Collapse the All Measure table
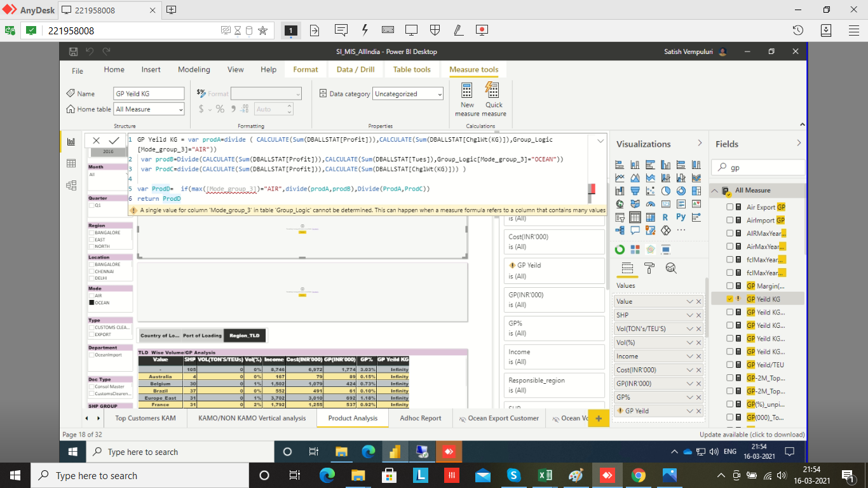This screenshot has height=488, width=868. (715, 191)
